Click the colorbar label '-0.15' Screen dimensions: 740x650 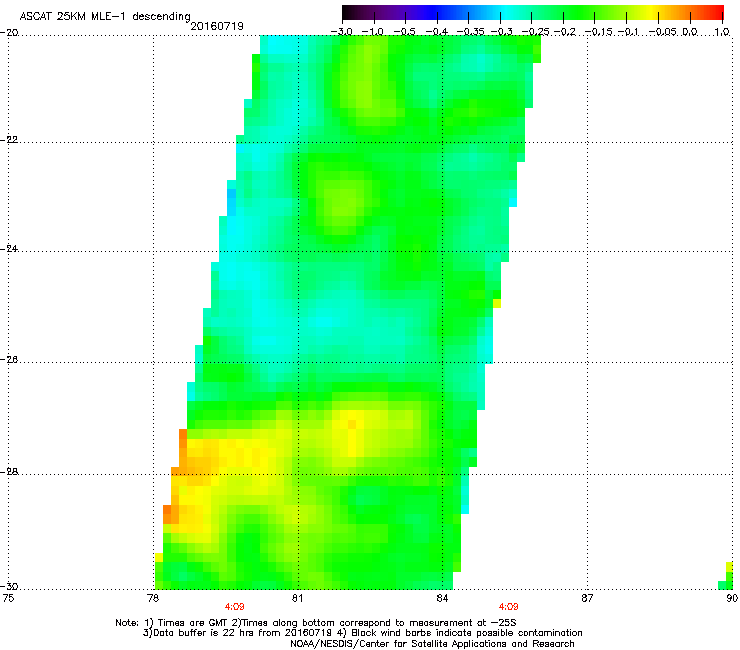(x=598, y=32)
